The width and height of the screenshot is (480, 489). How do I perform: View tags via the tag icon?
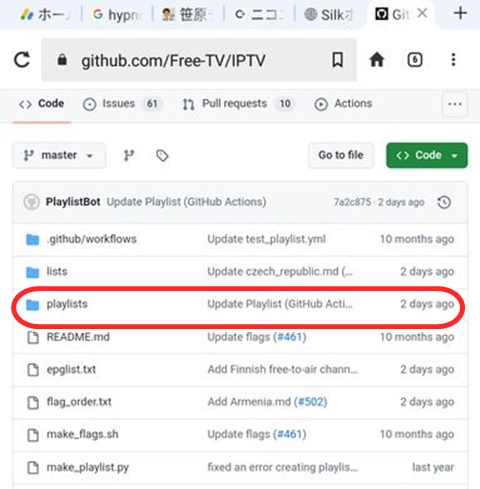click(x=162, y=155)
